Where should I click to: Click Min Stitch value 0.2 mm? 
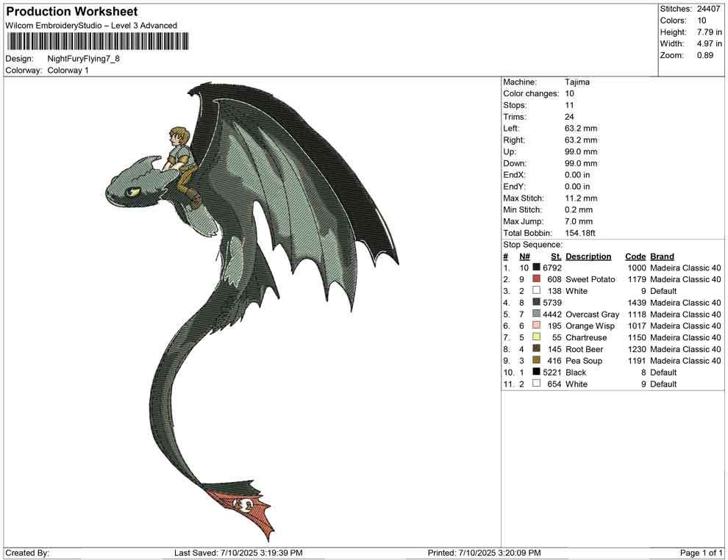tap(580, 209)
